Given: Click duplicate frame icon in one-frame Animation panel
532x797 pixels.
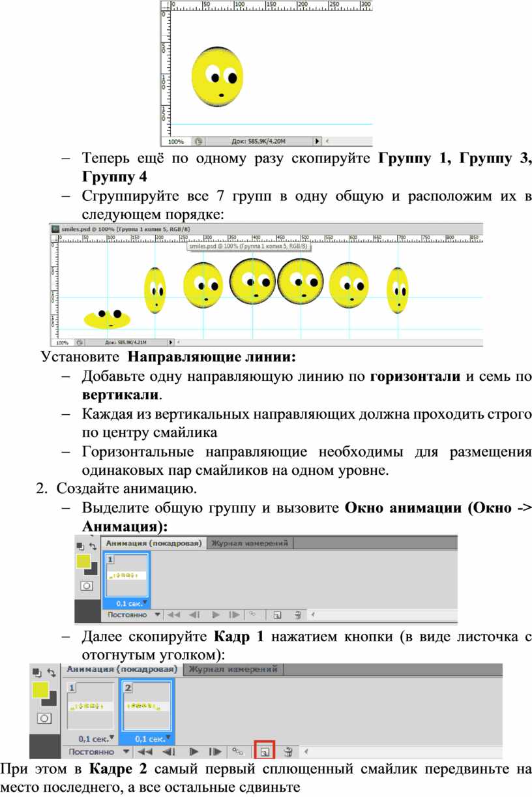Looking at the screenshot, I should coord(277,614).
